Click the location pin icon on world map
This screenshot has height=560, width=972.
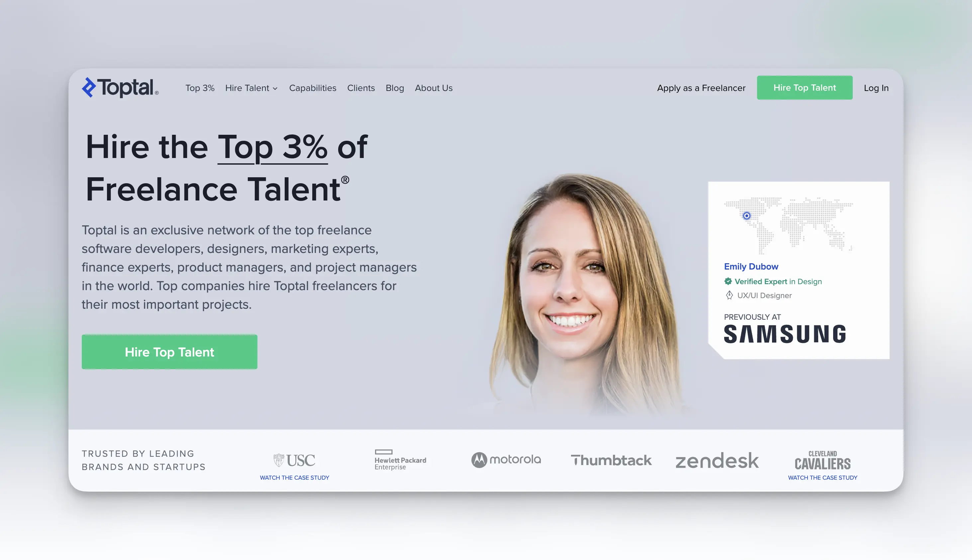coord(747,215)
